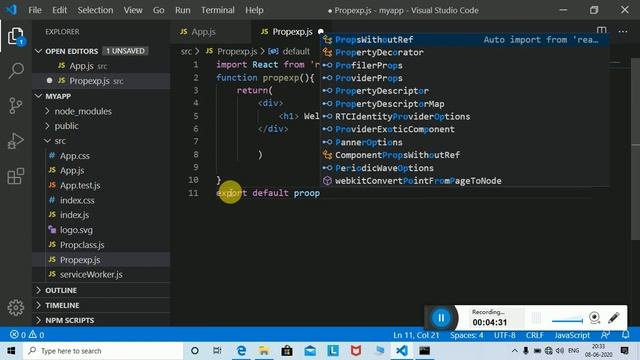Open the Edit menu
The width and height of the screenshot is (640, 360).
tap(59, 10)
